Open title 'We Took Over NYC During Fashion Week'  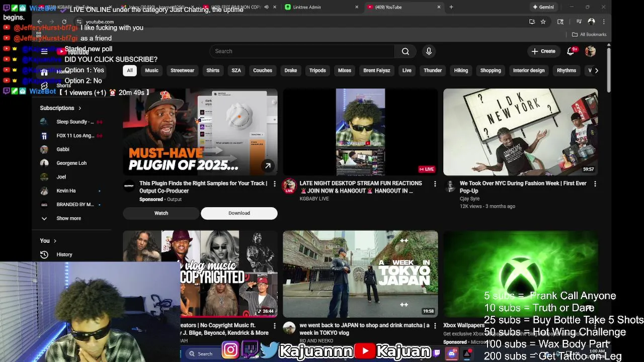(523, 187)
